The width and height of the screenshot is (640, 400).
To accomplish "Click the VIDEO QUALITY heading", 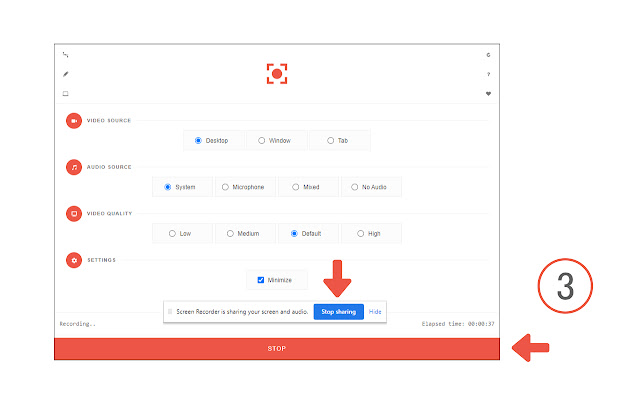I will (109, 214).
